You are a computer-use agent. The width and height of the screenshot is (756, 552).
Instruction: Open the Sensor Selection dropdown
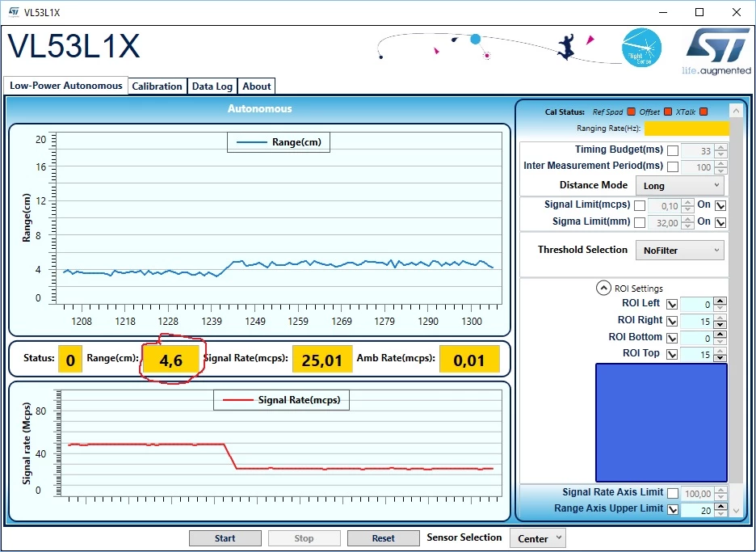538,538
